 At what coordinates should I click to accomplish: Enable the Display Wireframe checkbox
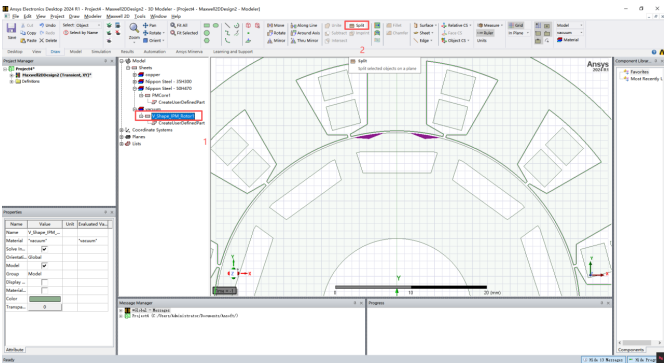(x=44, y=282)
